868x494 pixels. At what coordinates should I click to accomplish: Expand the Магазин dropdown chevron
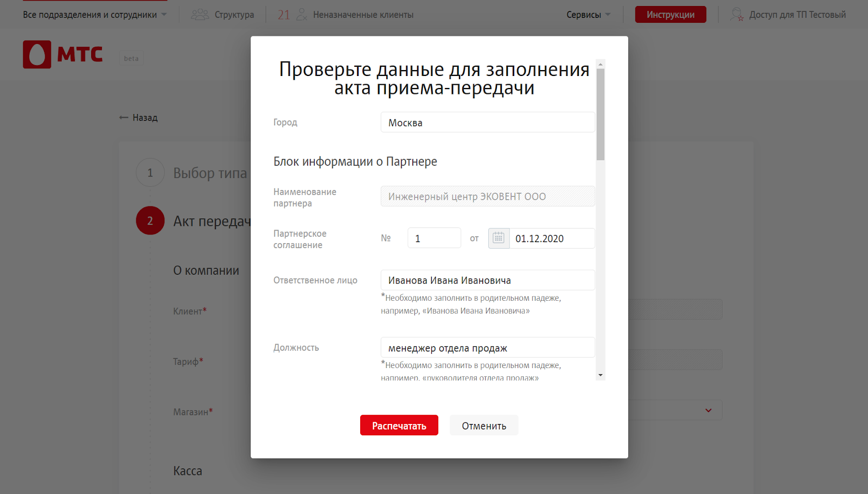click(x=708, y=410)
